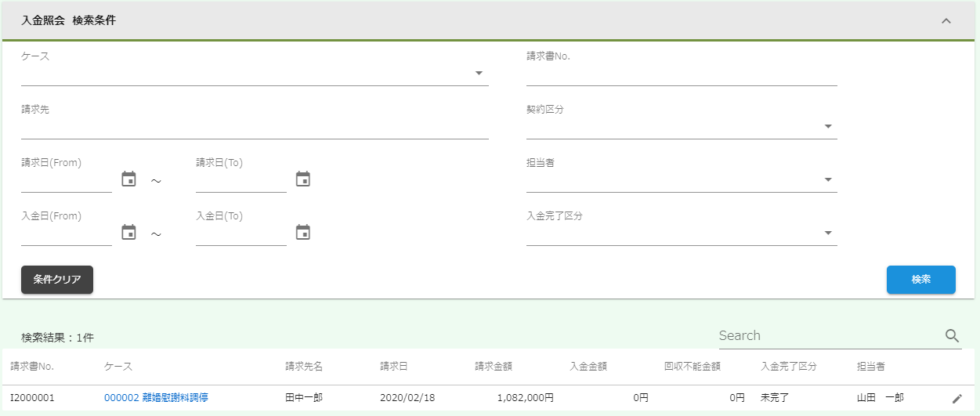Focus the 請求先 input field
This screenshot has width=980, height=416.
(255, 128)
